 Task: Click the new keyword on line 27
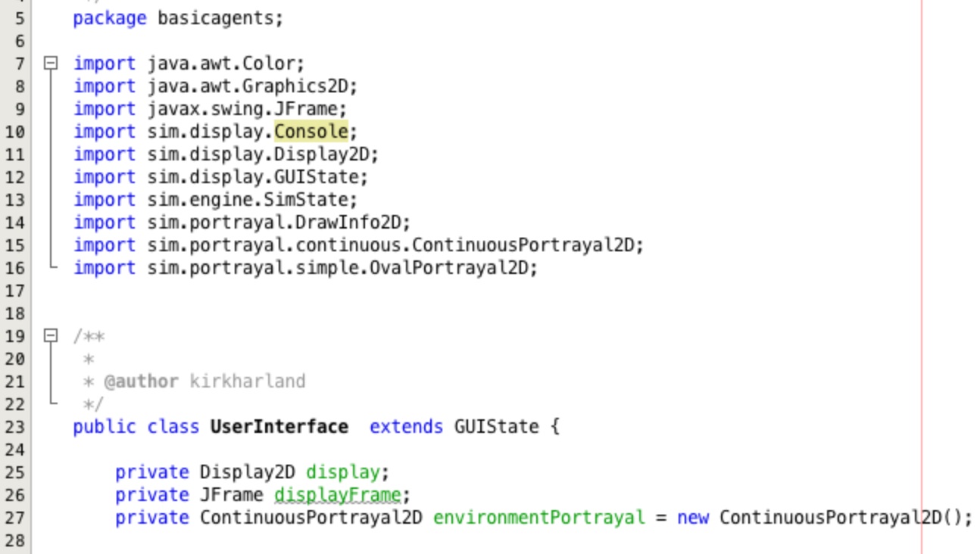693,518
